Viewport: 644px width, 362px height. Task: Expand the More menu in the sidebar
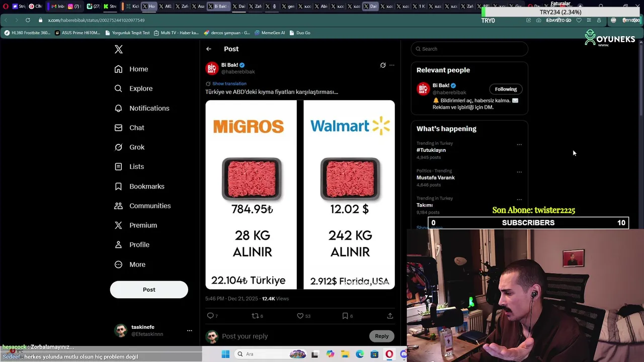(x=130, y=264)
